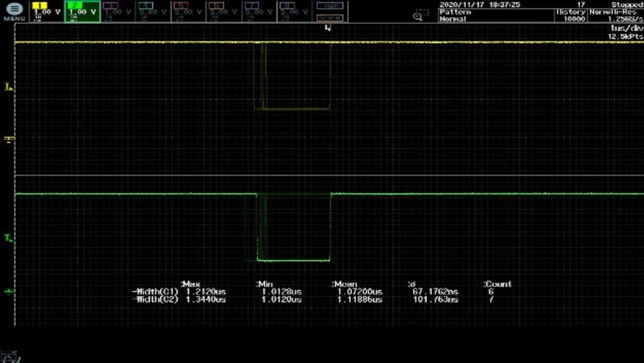Activate violet channel 7
Image resolution: width=644 pixels, height=363 pixels.
coord(259,11)
